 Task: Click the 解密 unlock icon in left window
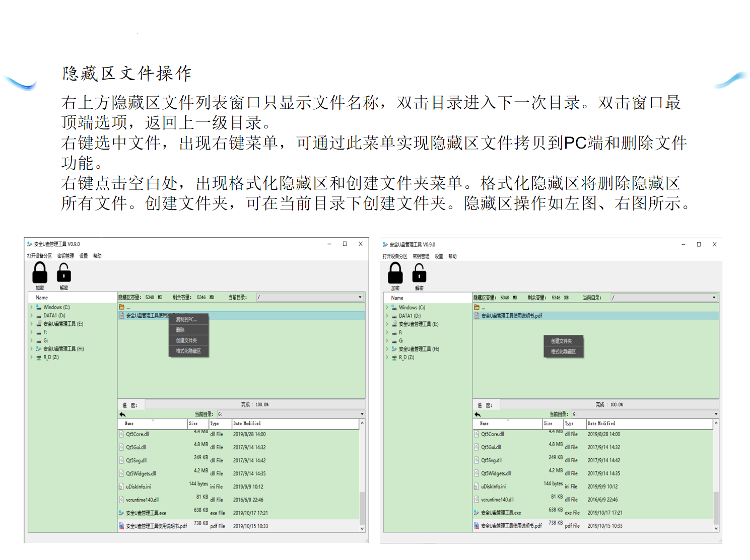pyautogui.click(x=64, y=273)
